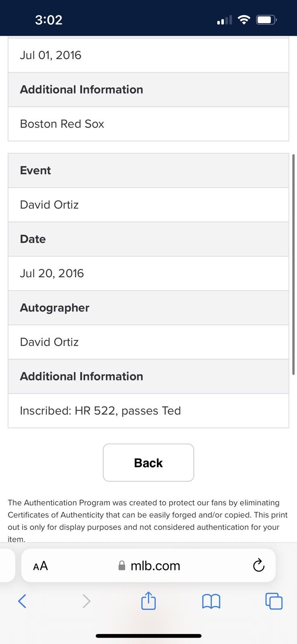
Task: Tap the lock icon beside mlb.com
Action: click(122, 566)
